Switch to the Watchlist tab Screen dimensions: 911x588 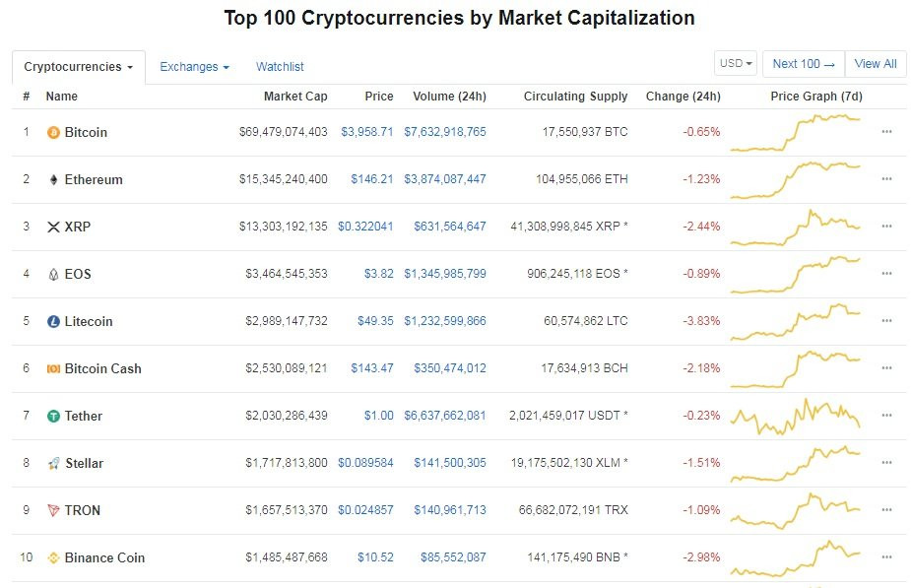[280, 67]
